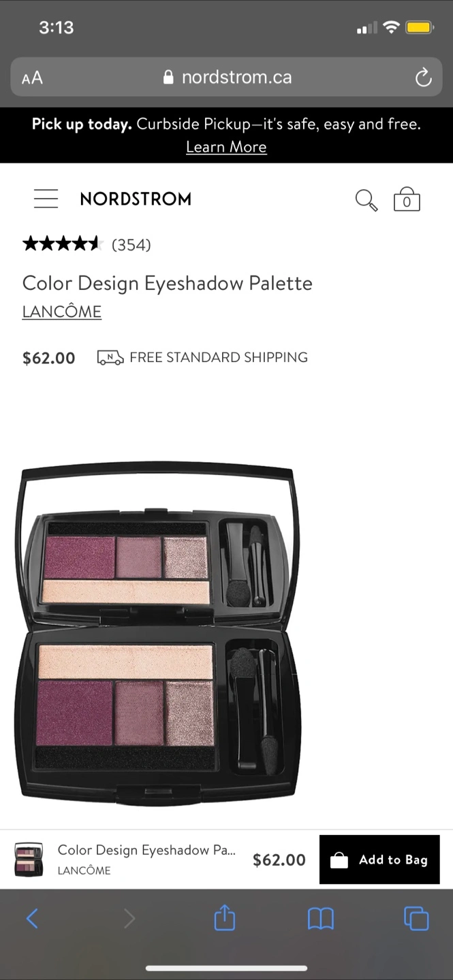This screenshot has height=980, width=453.
Task: Tap the Curbside Pickup banner text
Action: click(x=226, y=125)
